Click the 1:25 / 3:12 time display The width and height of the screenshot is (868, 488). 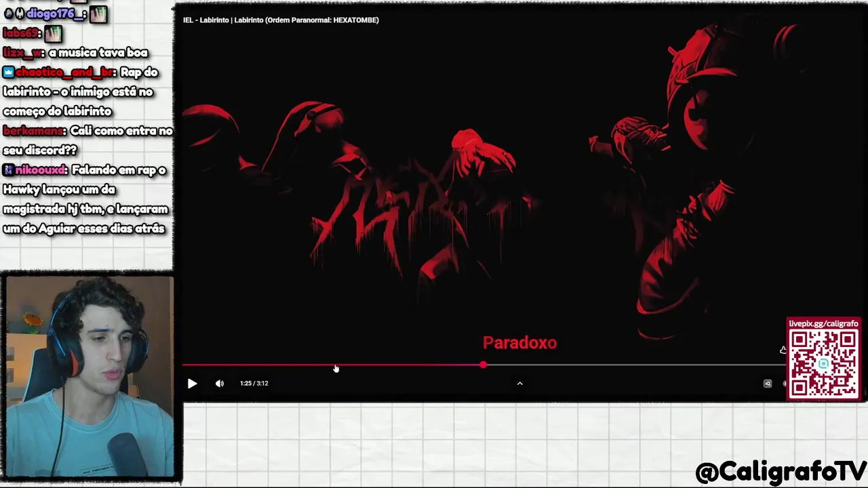pos(254,384)
